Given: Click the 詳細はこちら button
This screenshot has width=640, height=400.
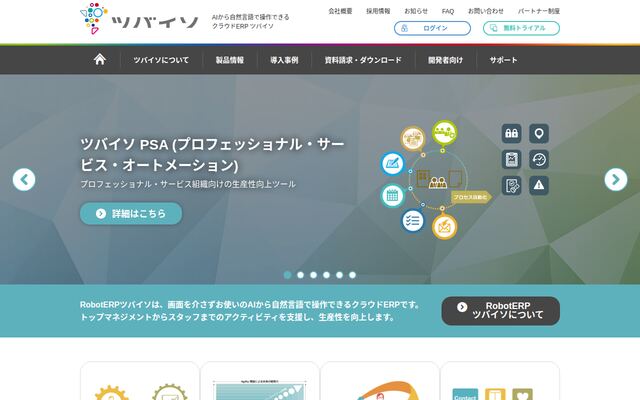Looking at the screenshot, I should click(x=131, y=213).
